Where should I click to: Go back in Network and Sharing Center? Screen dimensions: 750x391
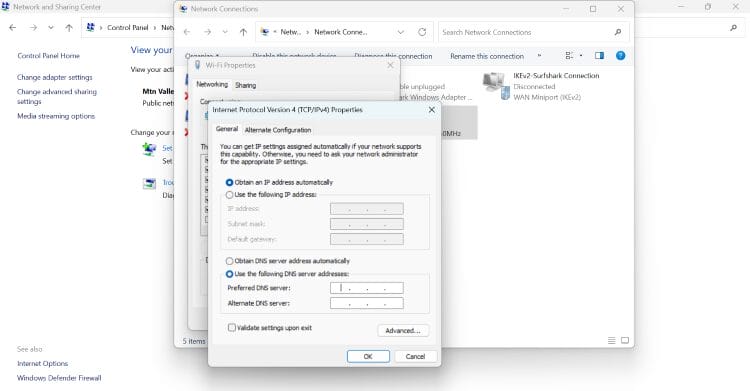coord(12,28)
